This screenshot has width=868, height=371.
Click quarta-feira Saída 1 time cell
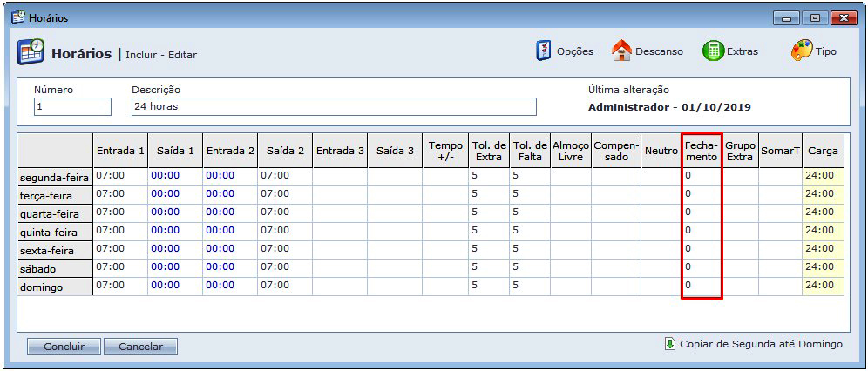(175, 212)
